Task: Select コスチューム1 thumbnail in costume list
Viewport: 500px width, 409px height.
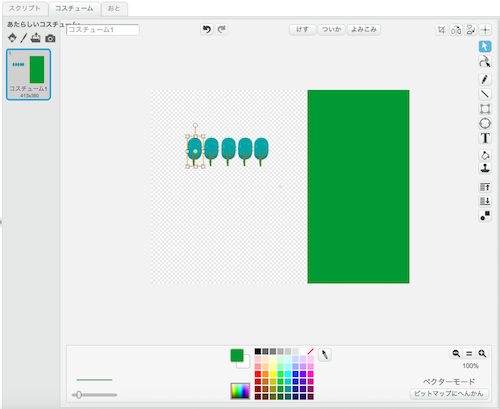Action: 28,74
